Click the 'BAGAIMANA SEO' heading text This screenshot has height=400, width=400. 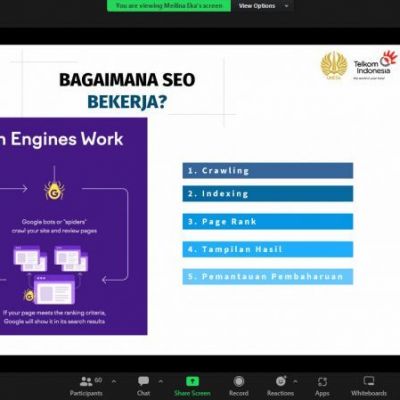click(127, 80)
